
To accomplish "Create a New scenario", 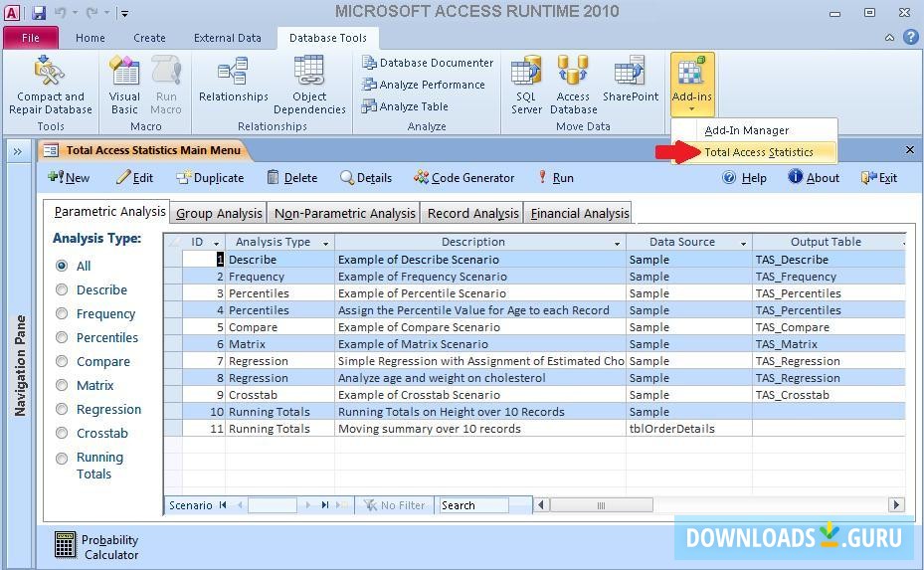I will 70,177.
